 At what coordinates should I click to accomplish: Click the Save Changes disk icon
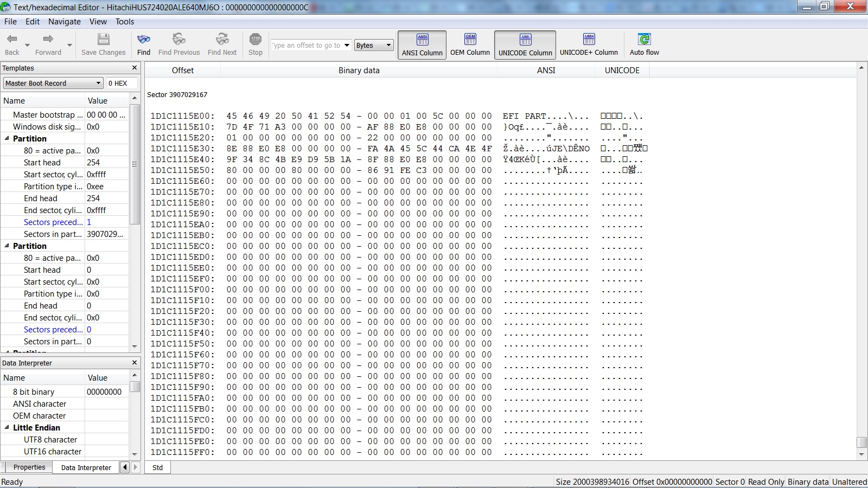(x=103, y=39)
